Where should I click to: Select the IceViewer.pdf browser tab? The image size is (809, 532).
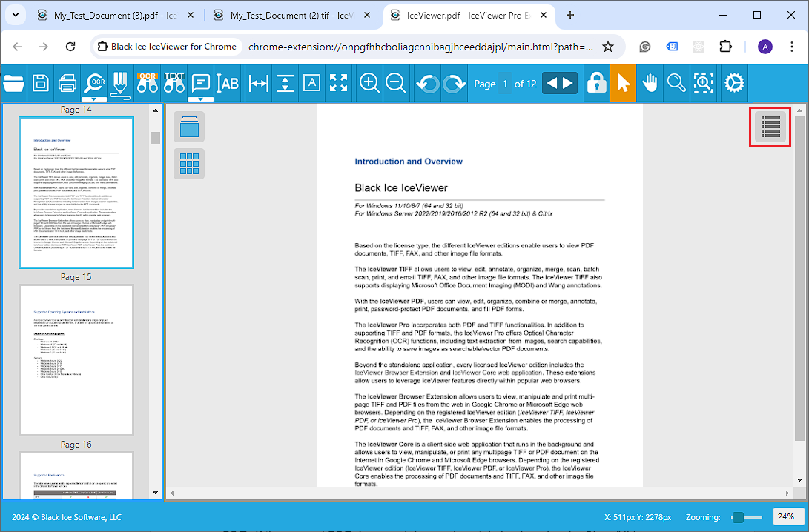coord(469,16)
